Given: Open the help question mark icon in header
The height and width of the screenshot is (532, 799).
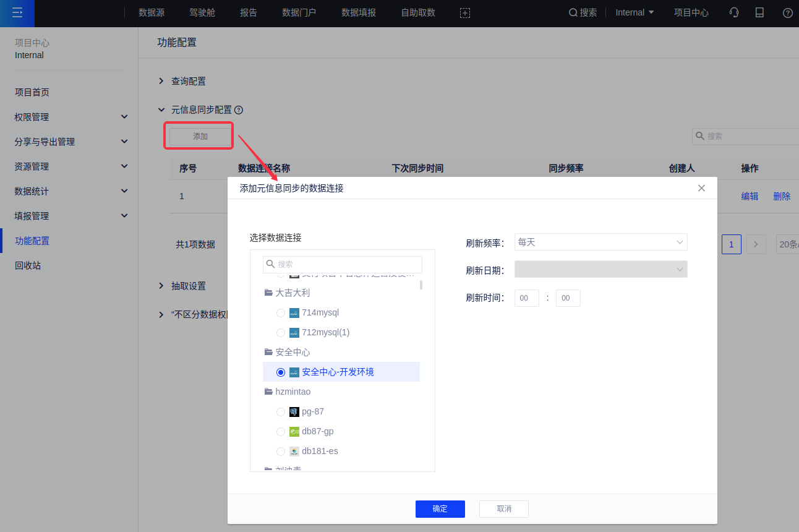Looking at the screenshot, I should [x=787, y=13].
